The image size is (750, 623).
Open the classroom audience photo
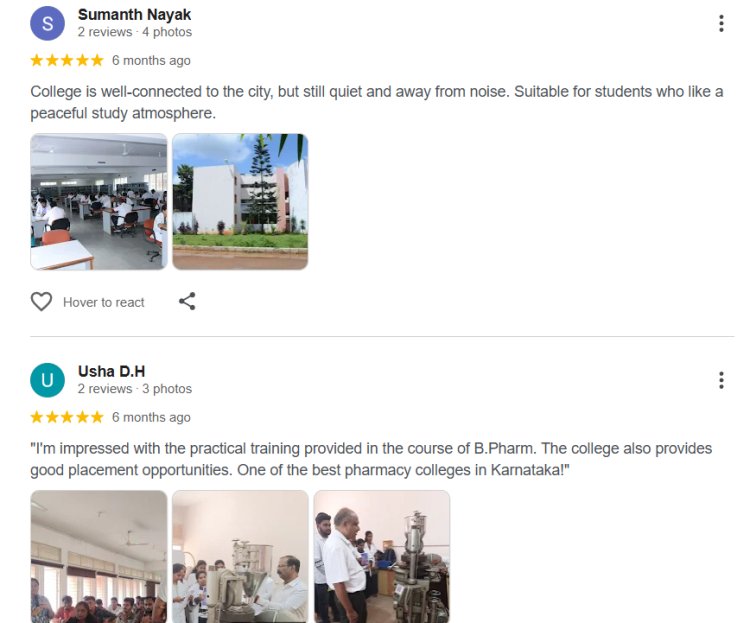99,556
